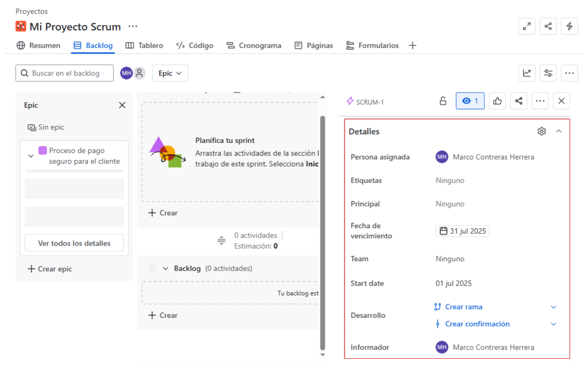Open the Detalles configuration gear
This screenshot has width=588, height=365.
pyautogui.click(x=542, y=131)
